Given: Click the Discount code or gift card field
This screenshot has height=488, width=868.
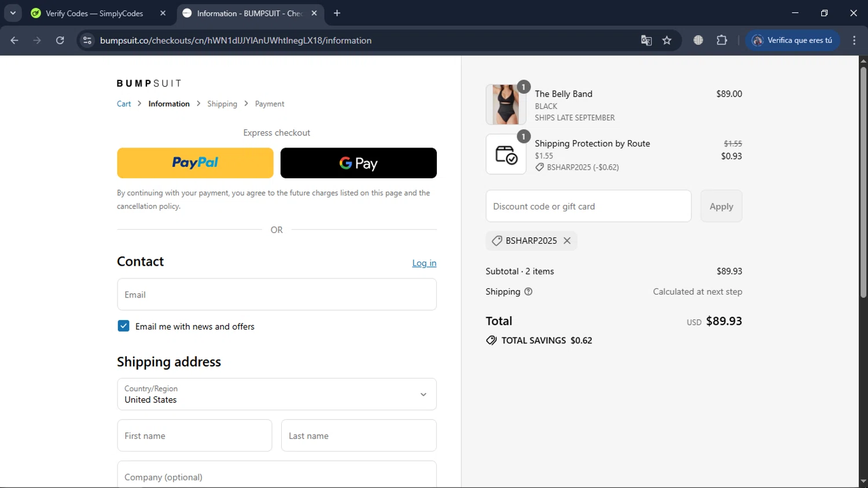Looking at the screenshot, I should [589, 206].
